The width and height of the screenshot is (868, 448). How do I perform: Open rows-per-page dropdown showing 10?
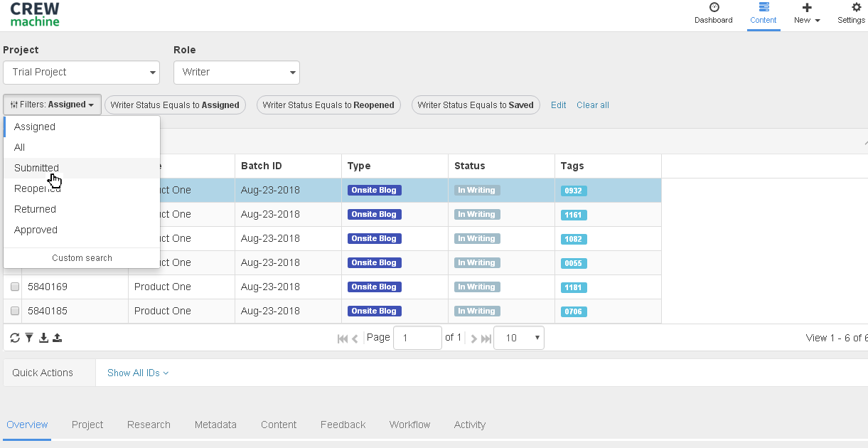519,338
